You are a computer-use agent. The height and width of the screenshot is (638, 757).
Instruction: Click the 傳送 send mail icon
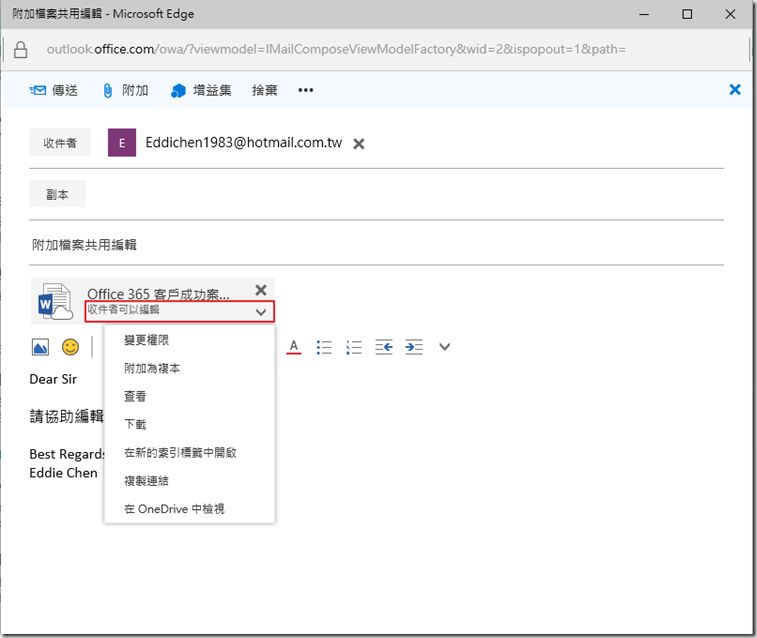pos(39,90)
